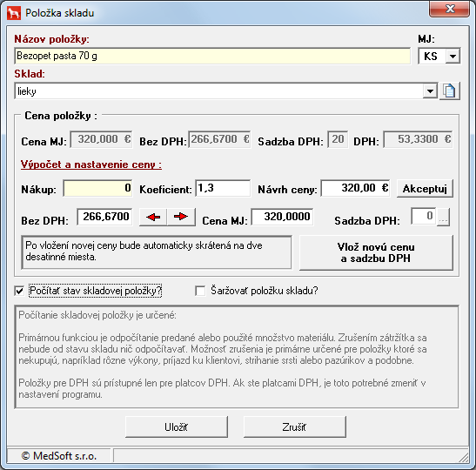476x470 pixels.
Task: Save item with Uložiť button
Action: 177,426
